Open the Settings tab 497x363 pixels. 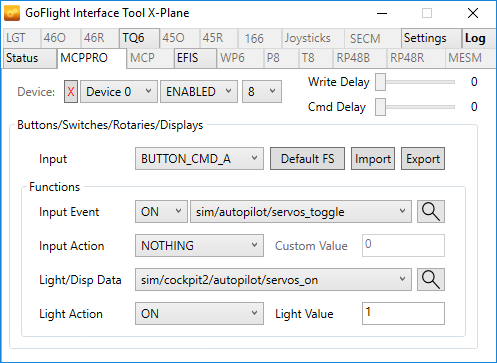pos(431,38)
